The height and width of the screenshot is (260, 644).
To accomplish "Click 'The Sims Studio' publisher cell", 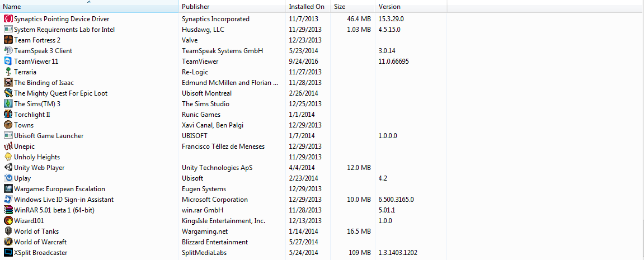I will click(206, 104).
